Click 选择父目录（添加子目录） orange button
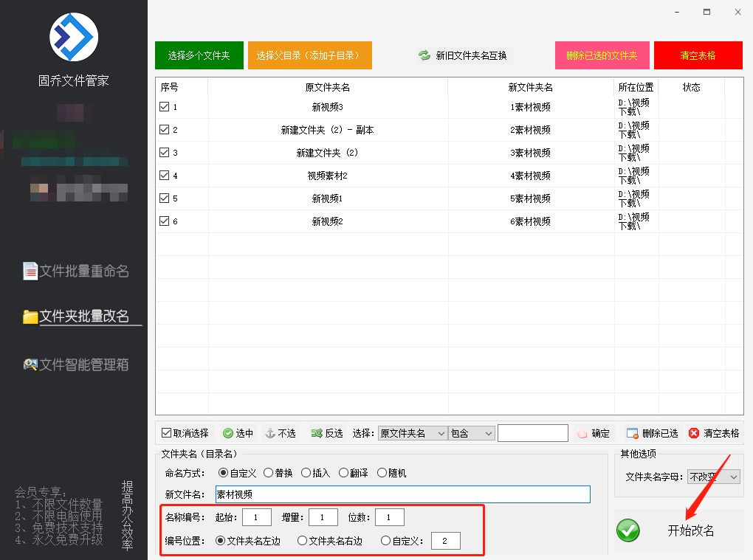Image resolution: width=753 pixels, height=560 pixels. pos(310,55)
